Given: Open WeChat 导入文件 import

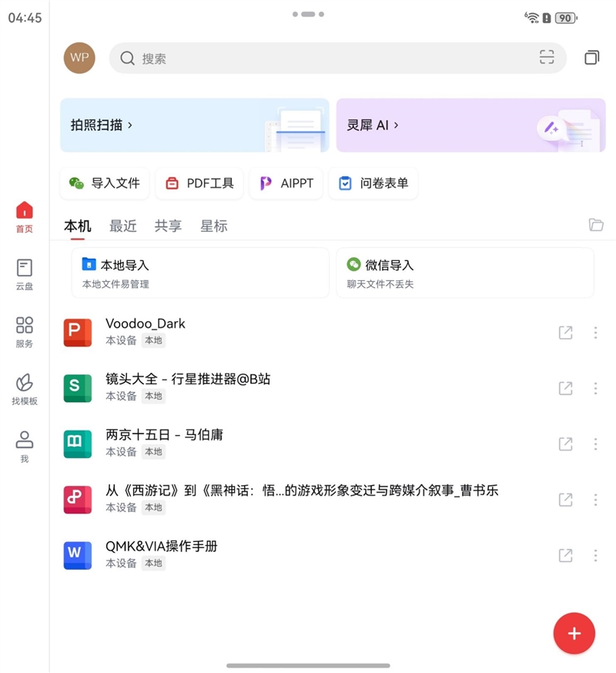Looking at the screenshot, I should pyautogui.click(x=104, y=183).
